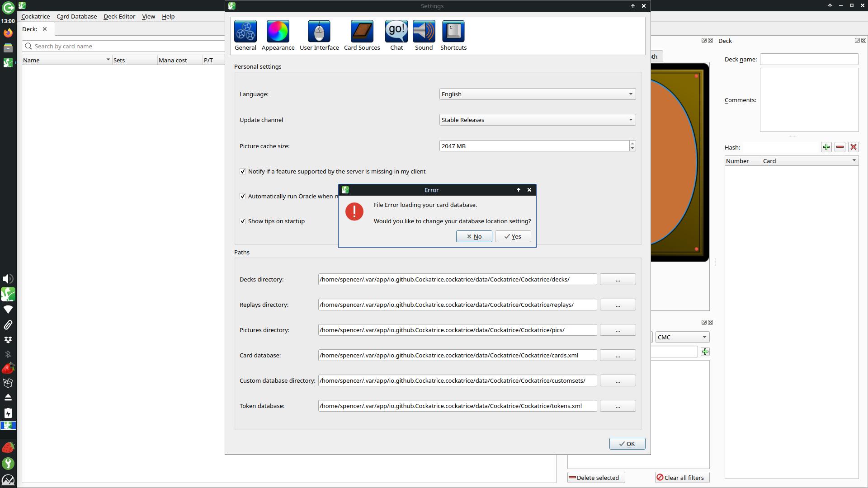This screenshot has height=488, width=868.
Task: Browse for the Custom database directory
Action: click(x=618, y=380)
